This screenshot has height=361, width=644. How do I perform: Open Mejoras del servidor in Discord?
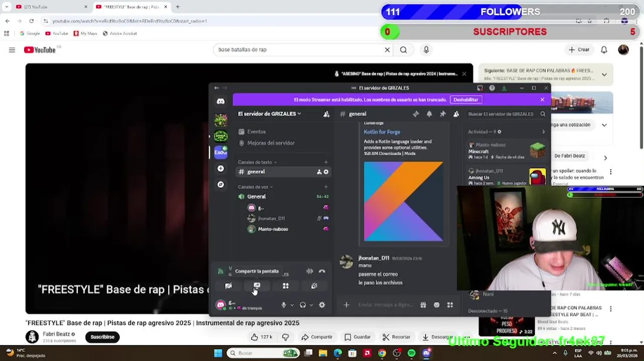coord(271,143)
